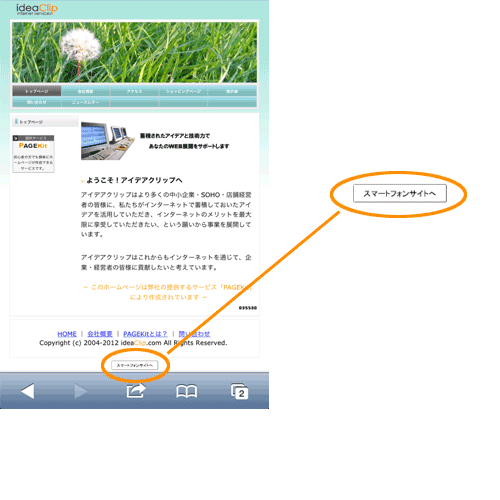Click the 会社概要 footer link
Image resolution: width=500 pixels, height=500 pixels.
pyautogui.click(x=100, y=334)
